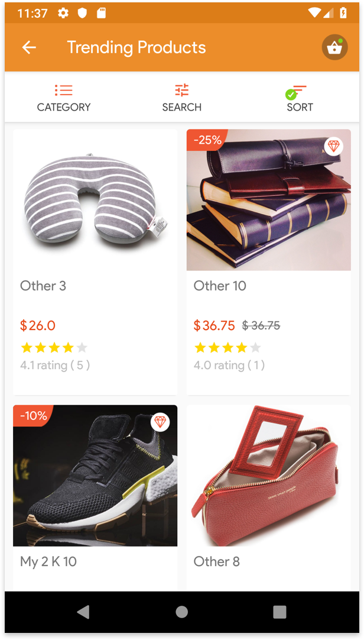Tap the back arrow in header
The width and height of the screenshot is (364, 640).
[x=29, y=47]
